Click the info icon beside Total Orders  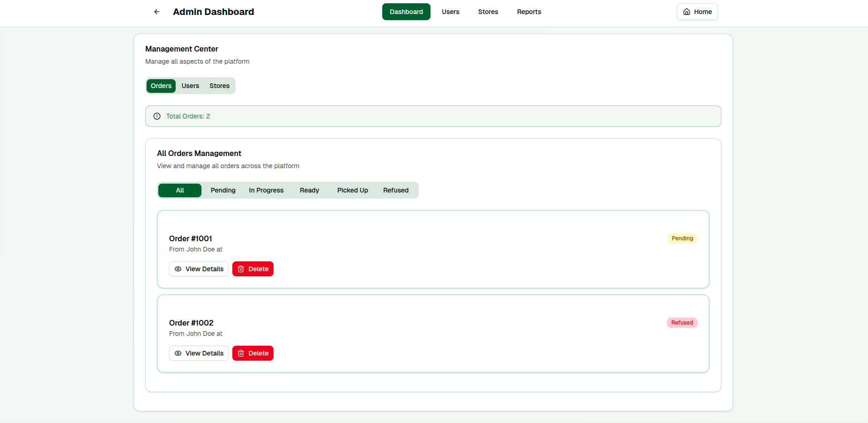156,116
